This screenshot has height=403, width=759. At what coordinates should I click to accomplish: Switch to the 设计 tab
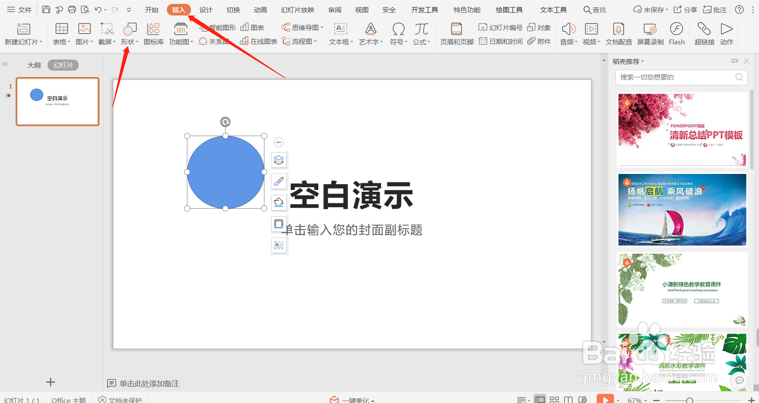click(206, 10)
